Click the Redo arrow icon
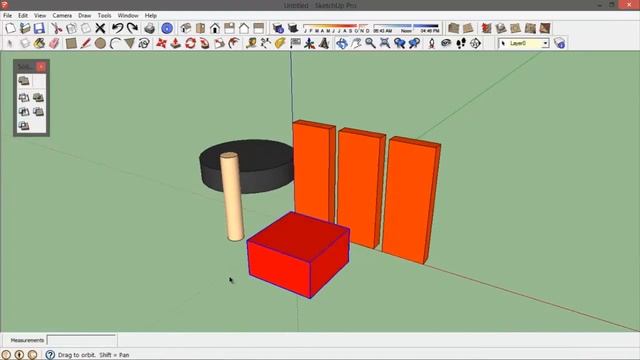The width and height of the screenshot is (640, 360). click(x=132, y=28)
